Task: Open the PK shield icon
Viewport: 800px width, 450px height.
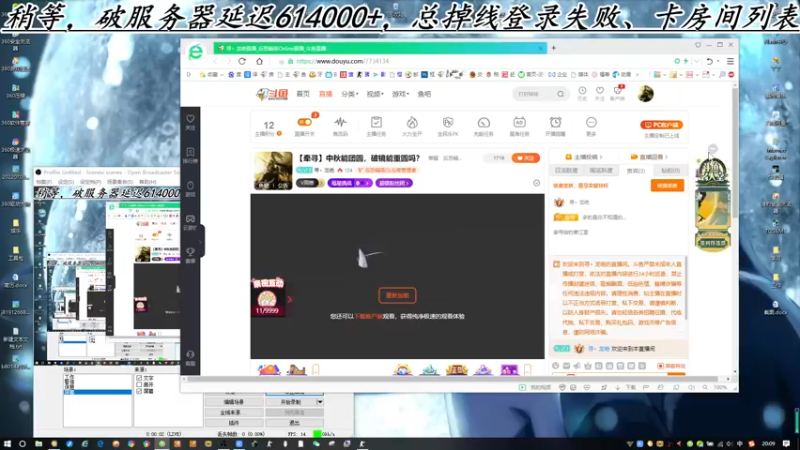Action: [x=447, y=122]
